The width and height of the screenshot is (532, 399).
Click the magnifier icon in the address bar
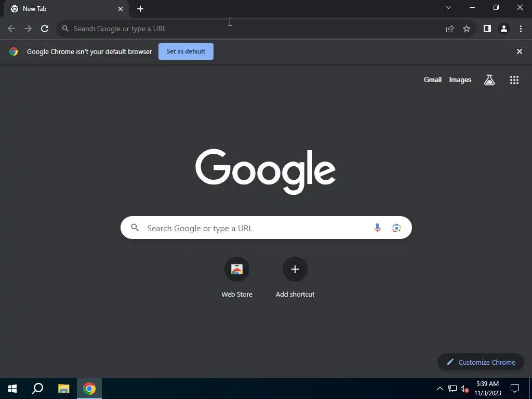coord(65,29)
